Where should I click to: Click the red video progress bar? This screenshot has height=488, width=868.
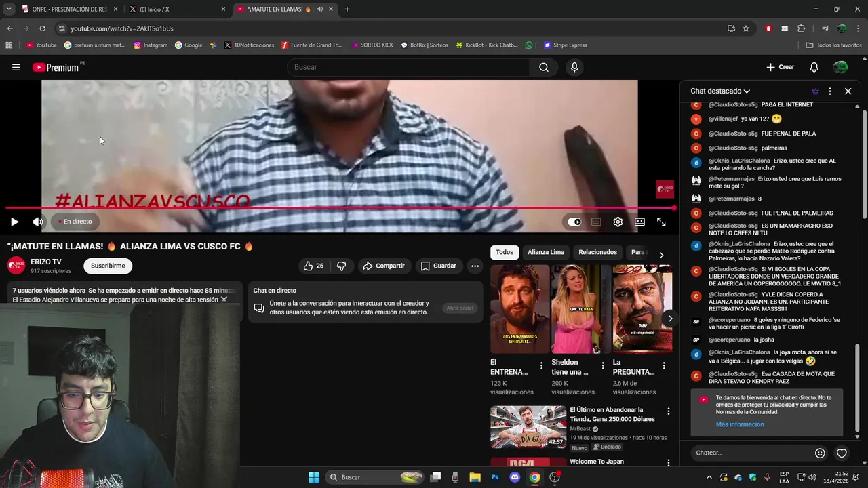(340, 208)
